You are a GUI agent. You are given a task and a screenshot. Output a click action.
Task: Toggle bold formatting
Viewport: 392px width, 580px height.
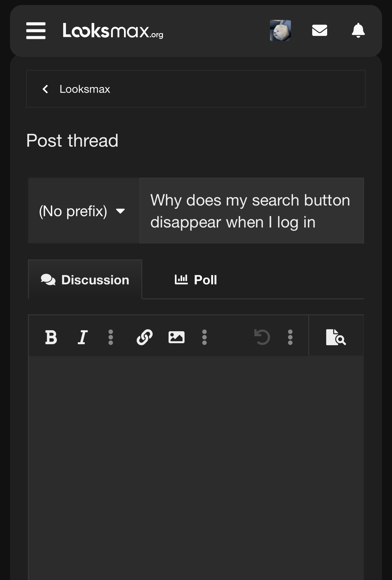pos(51,337)
